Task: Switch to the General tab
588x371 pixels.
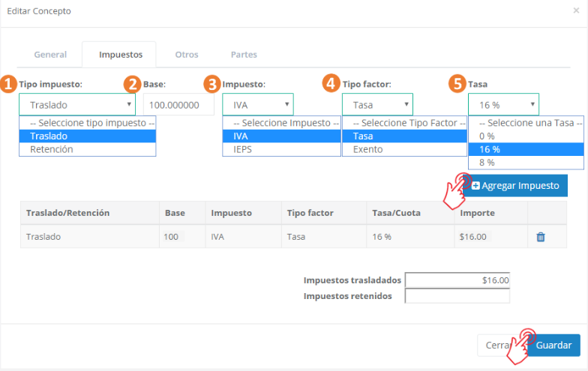Action: click(51, 55)
